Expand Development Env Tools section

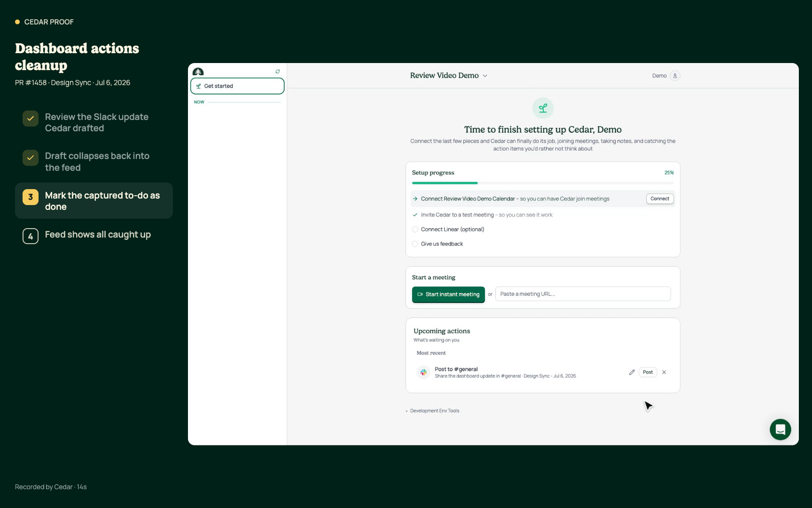[x=433, y=411]
